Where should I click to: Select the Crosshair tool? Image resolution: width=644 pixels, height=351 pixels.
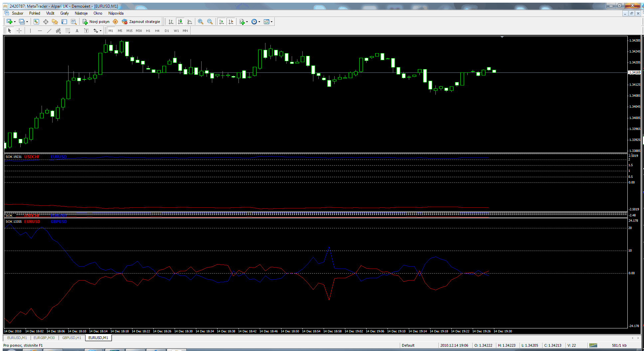coord(19,31)
